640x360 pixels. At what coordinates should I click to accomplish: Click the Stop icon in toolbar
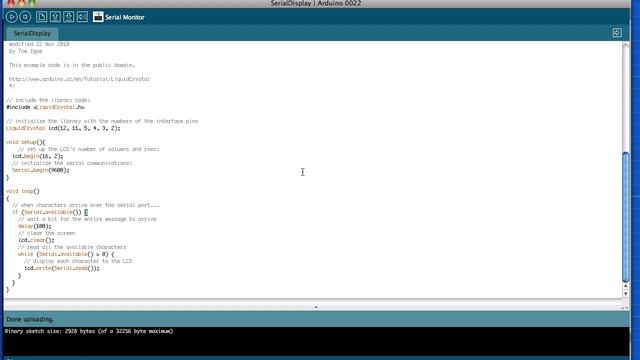[25, 17]
